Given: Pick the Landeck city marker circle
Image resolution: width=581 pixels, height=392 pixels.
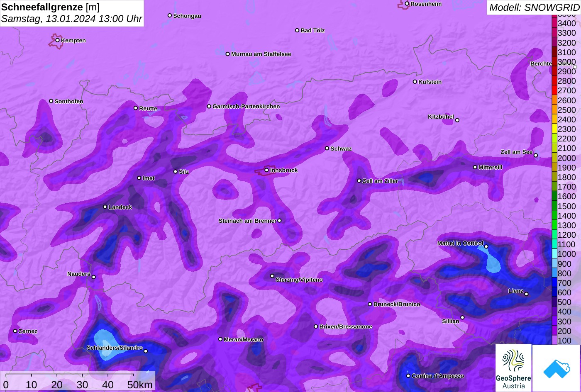Looking at the screenshot, I should pyautogui.click(x=105, y=207).
